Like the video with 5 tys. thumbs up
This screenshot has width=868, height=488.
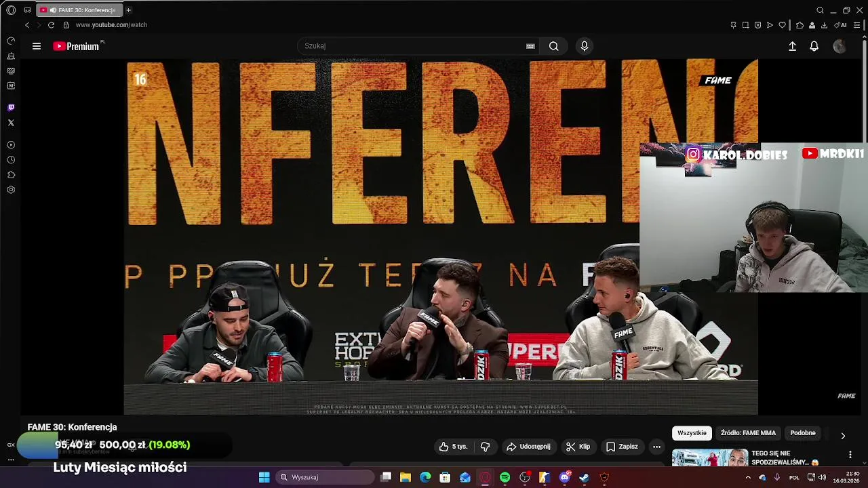[x=453, y=447]
